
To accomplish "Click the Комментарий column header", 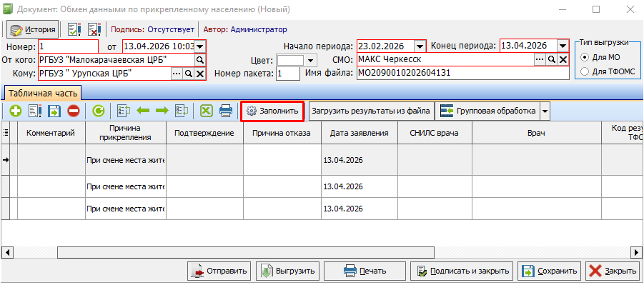I will pos(51,132).
